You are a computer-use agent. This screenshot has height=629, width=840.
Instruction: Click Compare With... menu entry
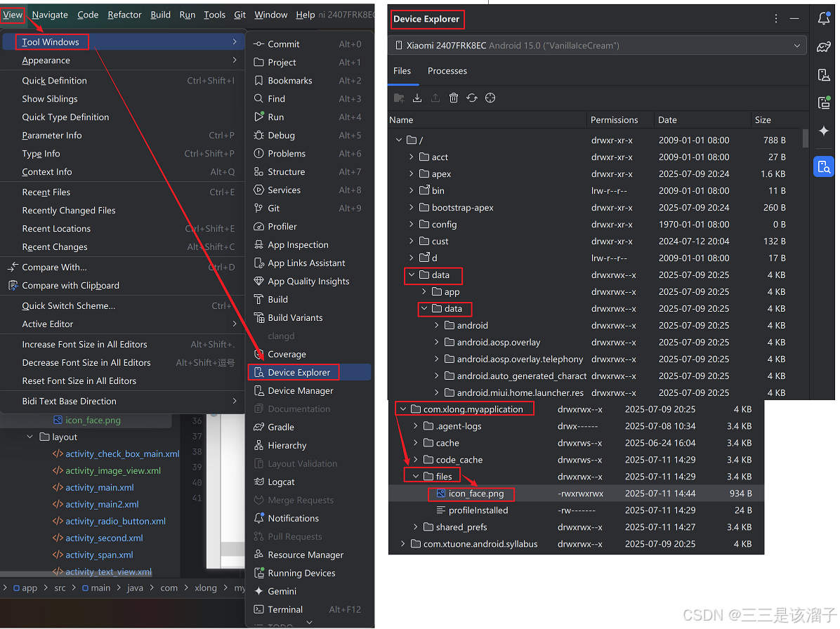[x=123, y=267]
